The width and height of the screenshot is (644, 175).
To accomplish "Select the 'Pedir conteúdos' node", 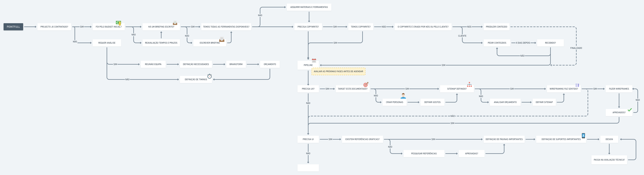I will pyautogui.click(x=497, y=43).
